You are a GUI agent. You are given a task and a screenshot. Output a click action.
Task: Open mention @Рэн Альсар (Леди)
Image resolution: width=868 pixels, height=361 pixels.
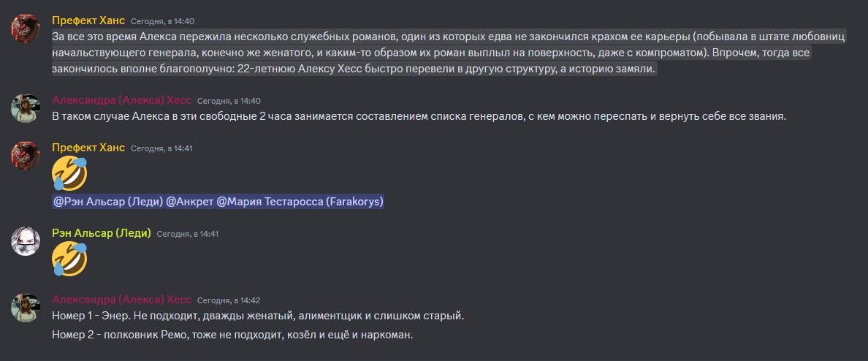[x=108, y=202]
